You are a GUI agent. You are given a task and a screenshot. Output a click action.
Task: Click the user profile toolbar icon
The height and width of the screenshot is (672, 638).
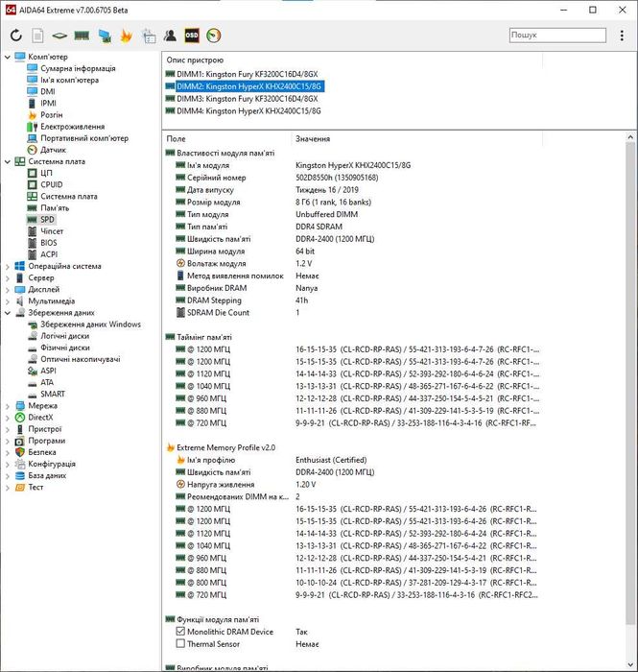tap(170, 36)
